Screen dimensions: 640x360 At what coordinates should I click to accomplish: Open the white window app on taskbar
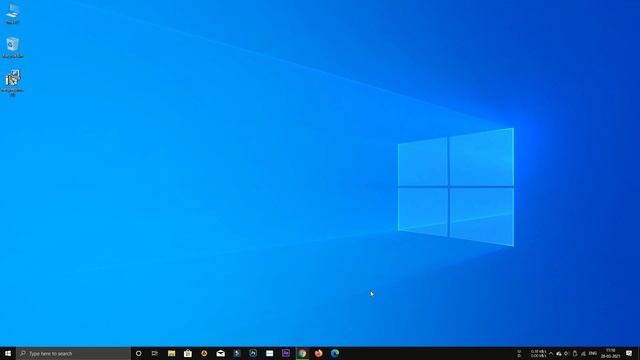pos(269,353)
